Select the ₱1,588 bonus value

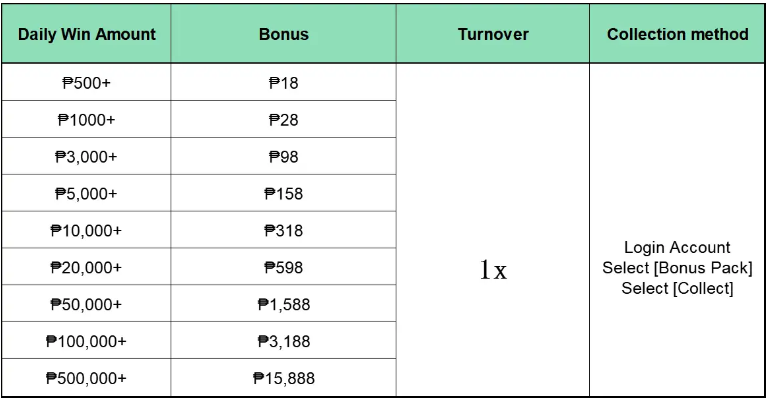coord(283,305)
